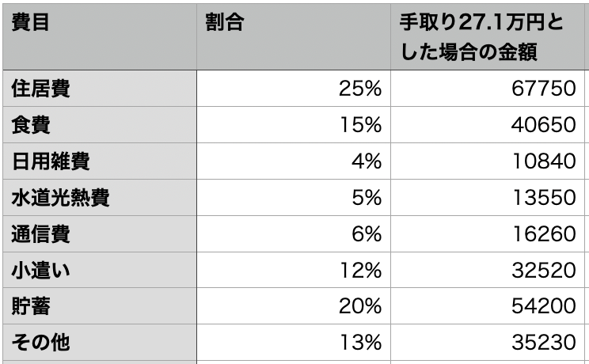The width and height of the screenshot is (589, 364).
Task: Click the 15% cell for 食費
Action: click(x=294, y=125)
